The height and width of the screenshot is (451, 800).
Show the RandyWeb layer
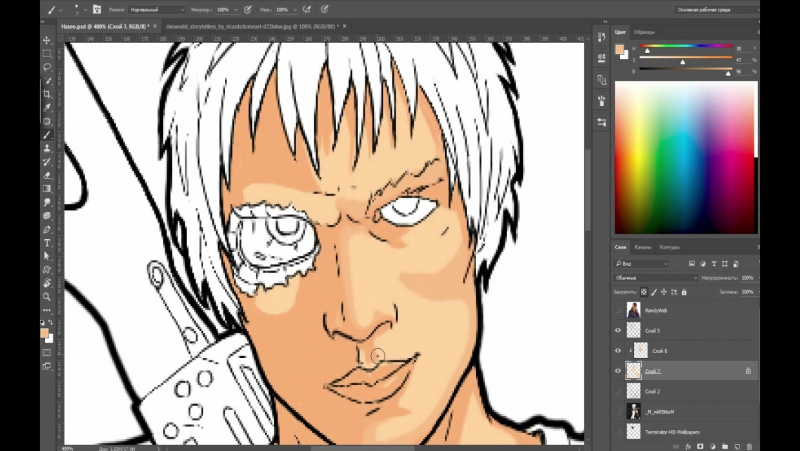pyautogui.click(x=618, y=310)
